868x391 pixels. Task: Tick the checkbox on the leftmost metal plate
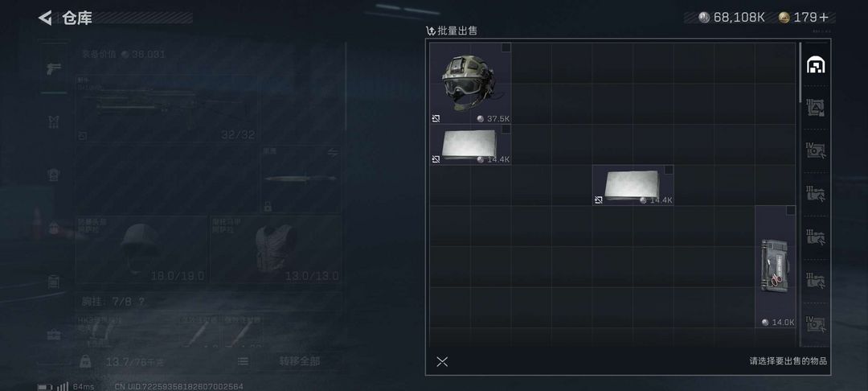point(506,129)
